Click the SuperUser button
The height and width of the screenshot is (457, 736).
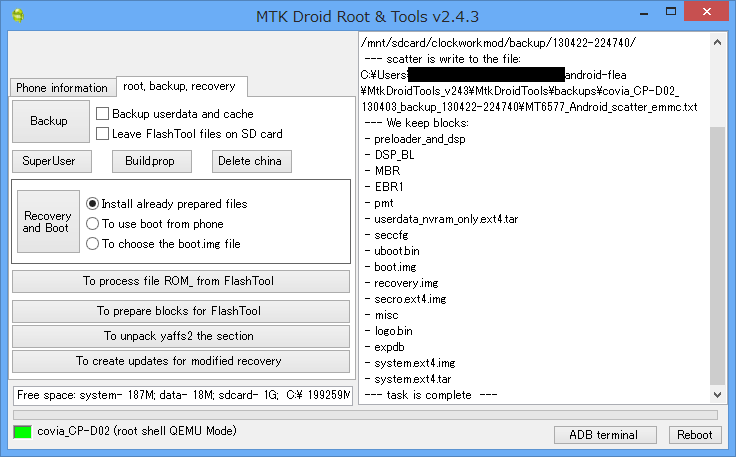52,161
